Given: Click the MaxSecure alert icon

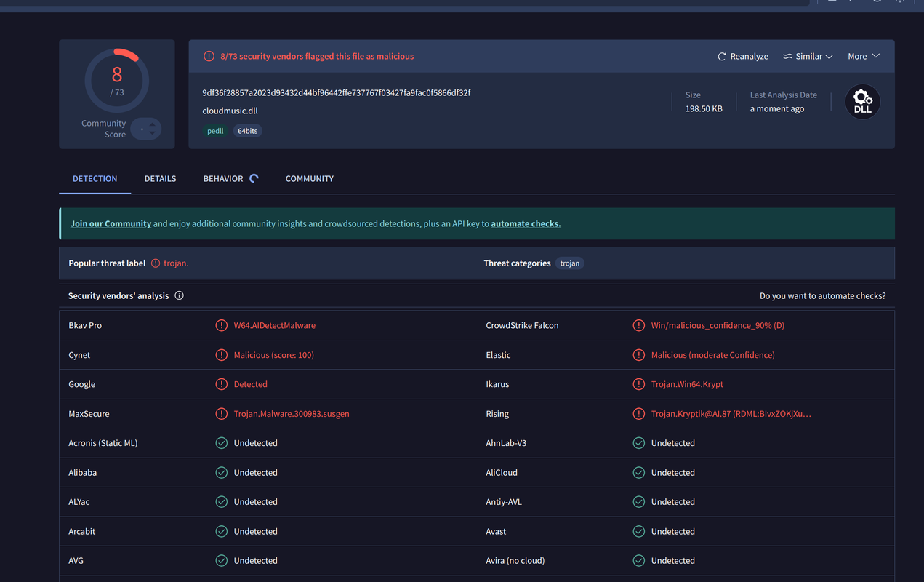Looking at the screenshot, I should pyautogui.click(x=222, y=414).
